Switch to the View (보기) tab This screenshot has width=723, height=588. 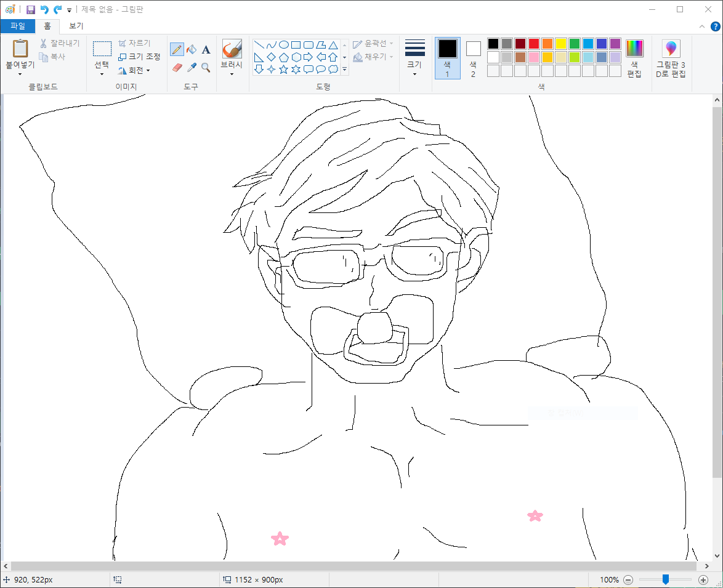click(76, 26)
